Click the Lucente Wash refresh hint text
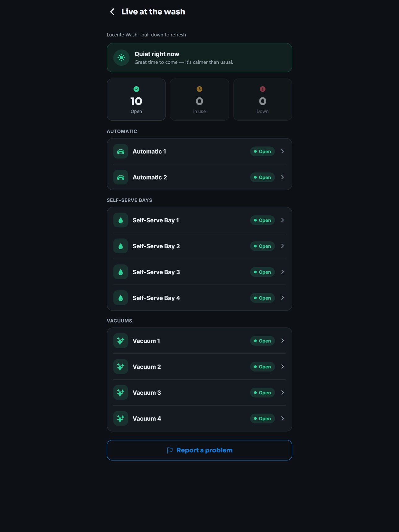 point(146,35)
